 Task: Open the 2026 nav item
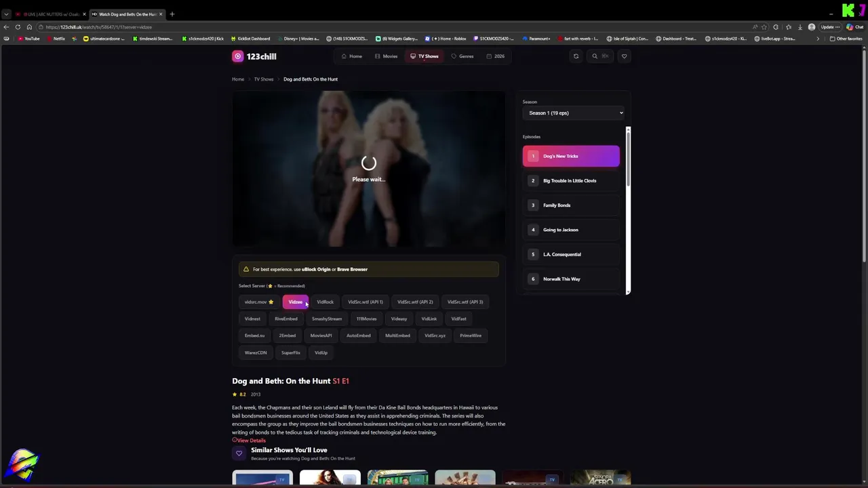(496, 56)
